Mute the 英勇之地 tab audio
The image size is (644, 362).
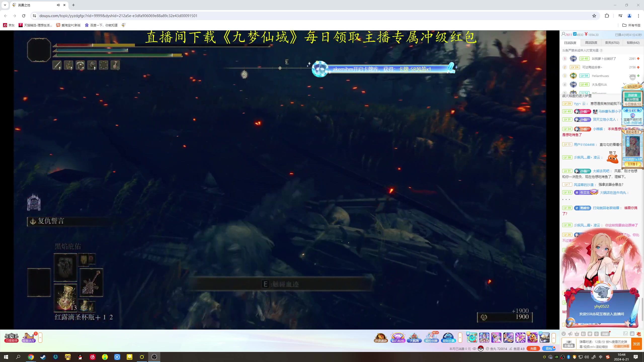58,5
